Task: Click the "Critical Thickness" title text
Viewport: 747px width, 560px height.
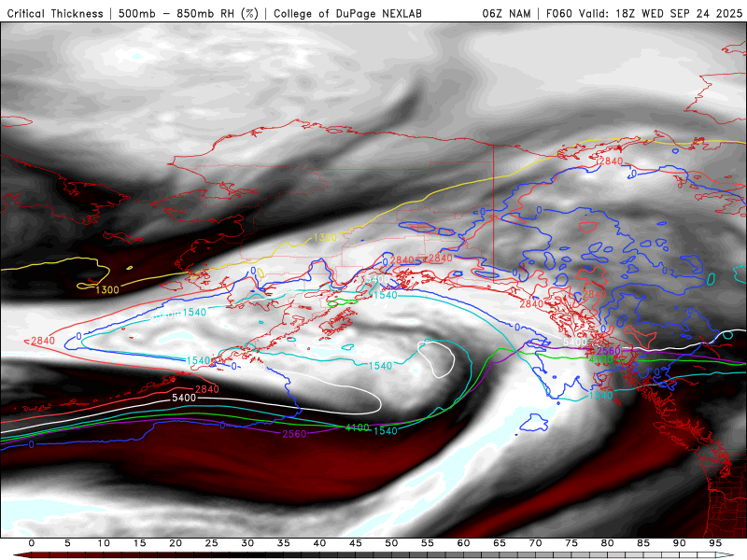Action: pos(55,14)
